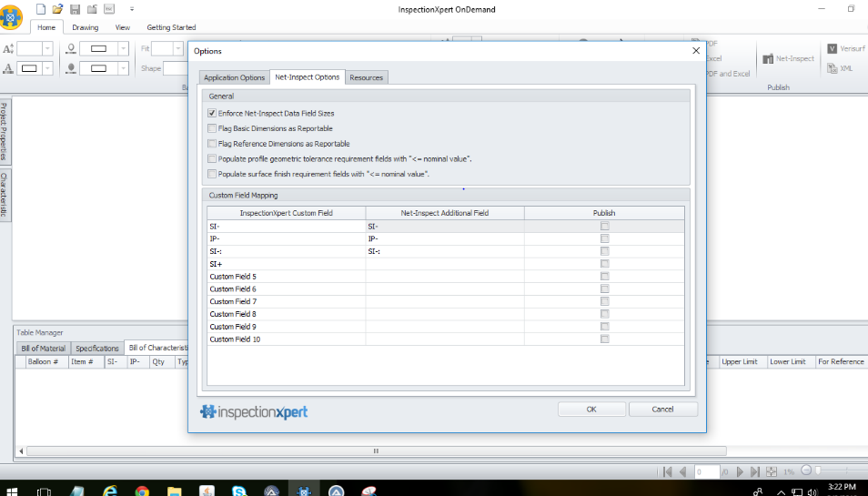Image resolution: width=868 pixels, height=496 pixels.
Task: Open Task View on the taskbar
Action: point(43,491)
